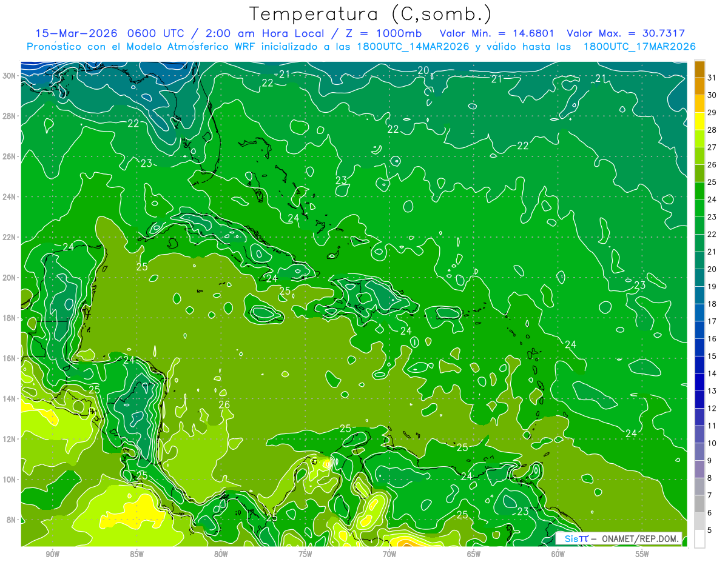Screen dimensions: 728x562
Task: Click the '1800UTC_17MAR2026' valid-until time
Action: pos(639,47)
